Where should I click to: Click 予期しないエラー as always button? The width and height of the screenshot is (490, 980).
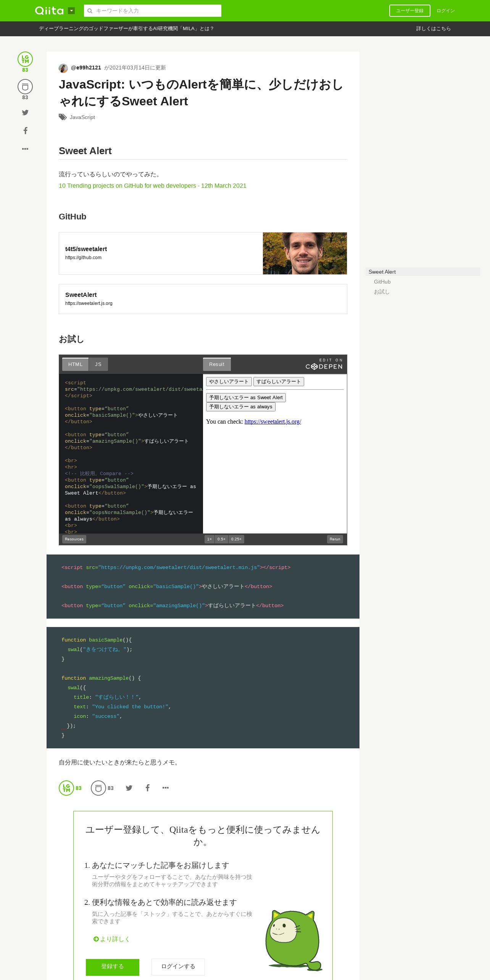pos(241,407)
